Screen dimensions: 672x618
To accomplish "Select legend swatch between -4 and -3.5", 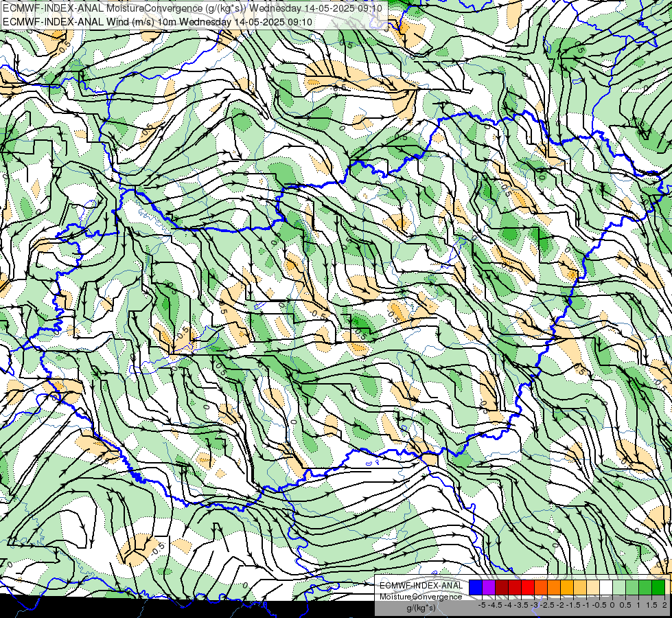I will pos(515,587).
